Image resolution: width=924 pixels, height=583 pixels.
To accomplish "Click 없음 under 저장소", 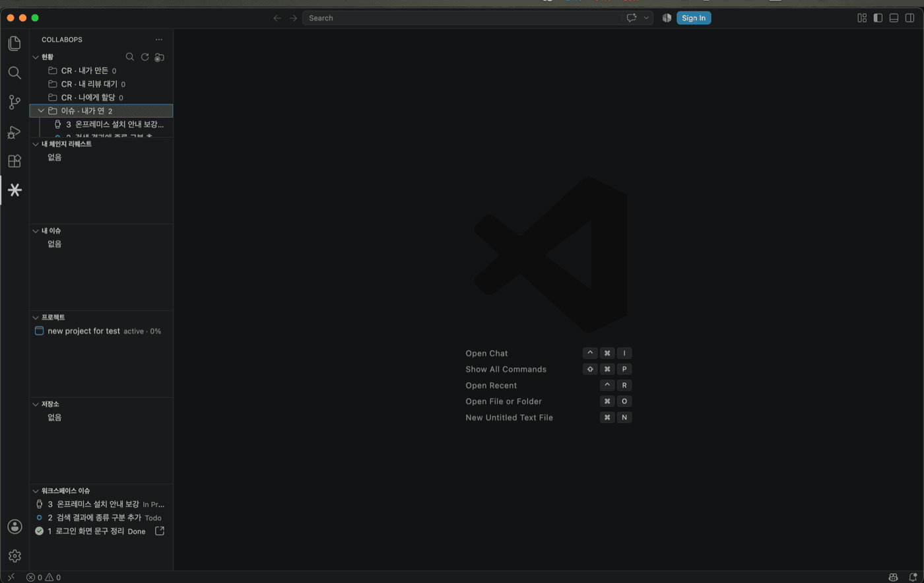I will pyautogui.click(x=55, y=417).
